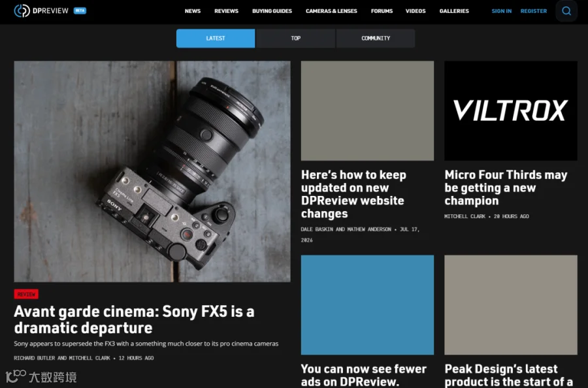Screen dimensions: 588x388
Task: Click the red Review tag
Action: (x=26, y=295)
